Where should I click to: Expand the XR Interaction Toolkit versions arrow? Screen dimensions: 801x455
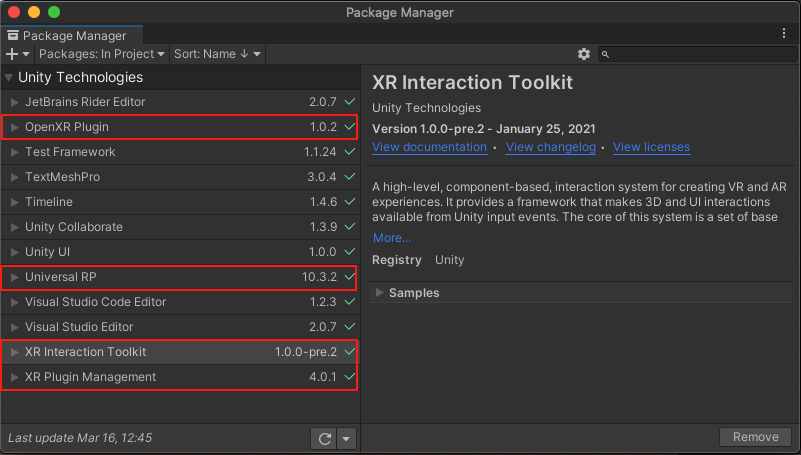pos(14,352)
